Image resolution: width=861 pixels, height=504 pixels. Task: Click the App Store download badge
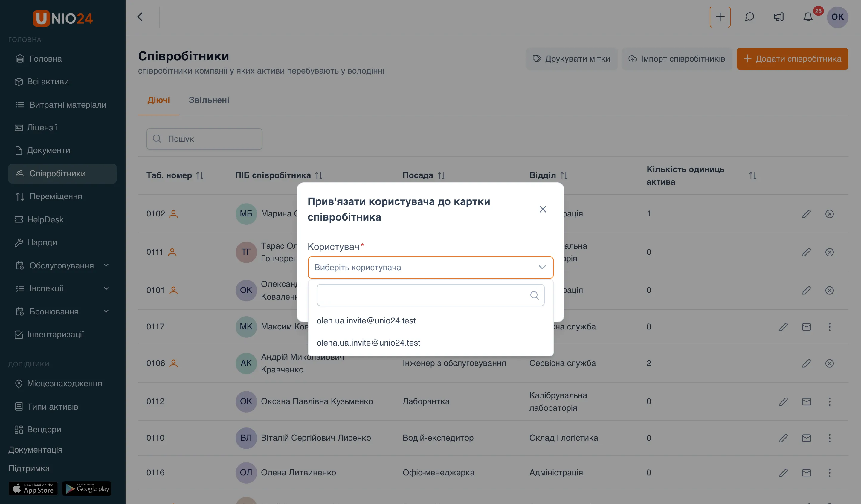(x=33, y=489)
